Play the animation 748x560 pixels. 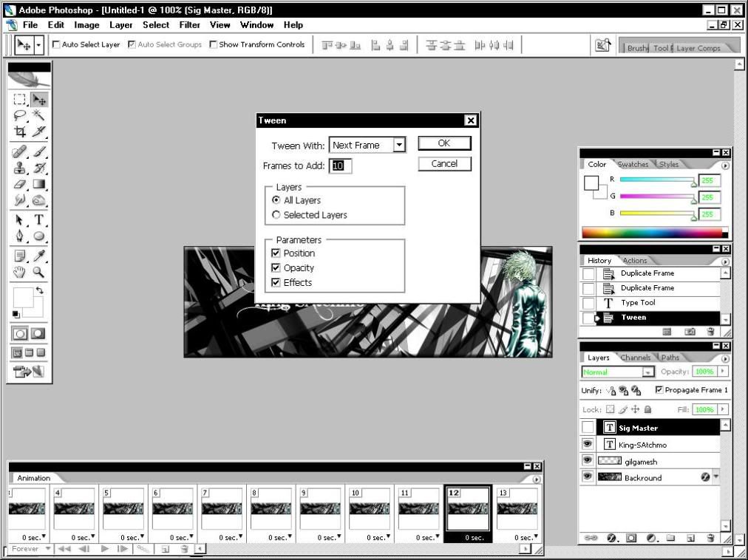(105, 549)
